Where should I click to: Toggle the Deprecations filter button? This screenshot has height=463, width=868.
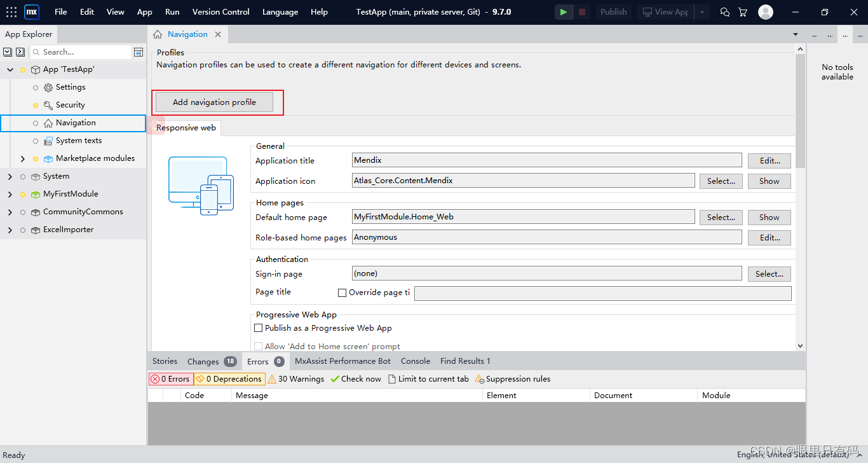tap(229, 379)
